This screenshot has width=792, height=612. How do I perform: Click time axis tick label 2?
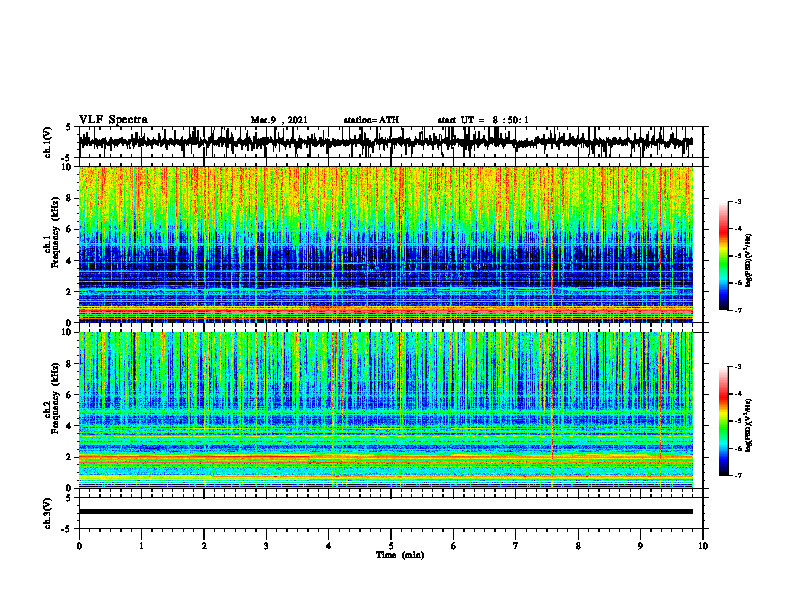[204, 546]
